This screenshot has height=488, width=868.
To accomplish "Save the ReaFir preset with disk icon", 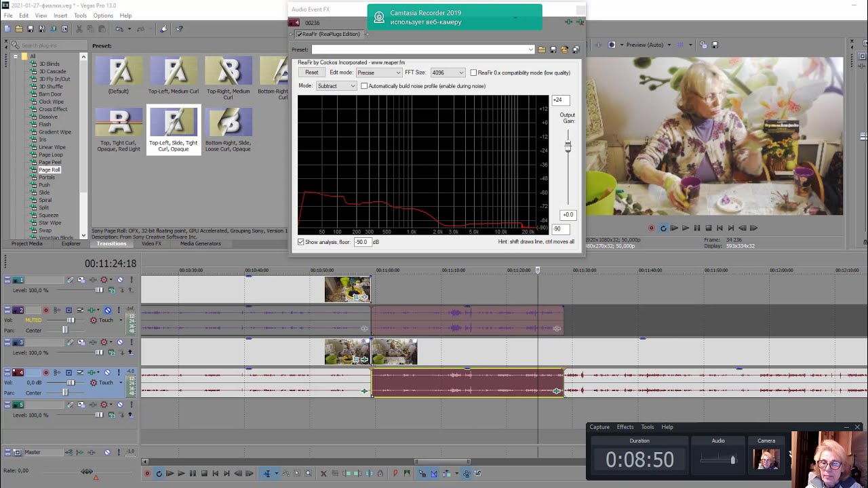I will [x=553, y=49].
